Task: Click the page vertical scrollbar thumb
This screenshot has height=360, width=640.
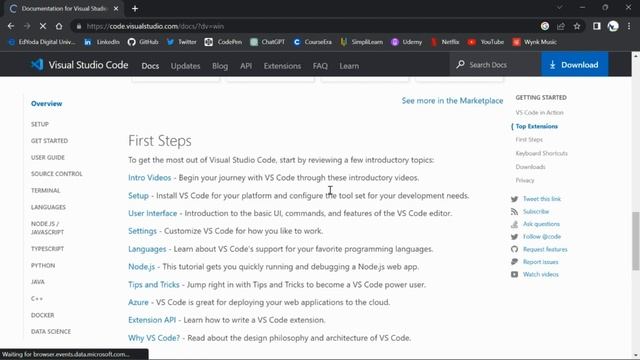Action: pyautogui.click(x=636, y=241)
